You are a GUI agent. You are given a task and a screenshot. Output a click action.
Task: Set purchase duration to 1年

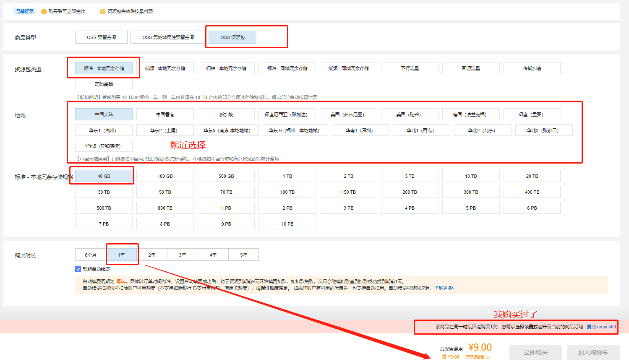point(121,255)
